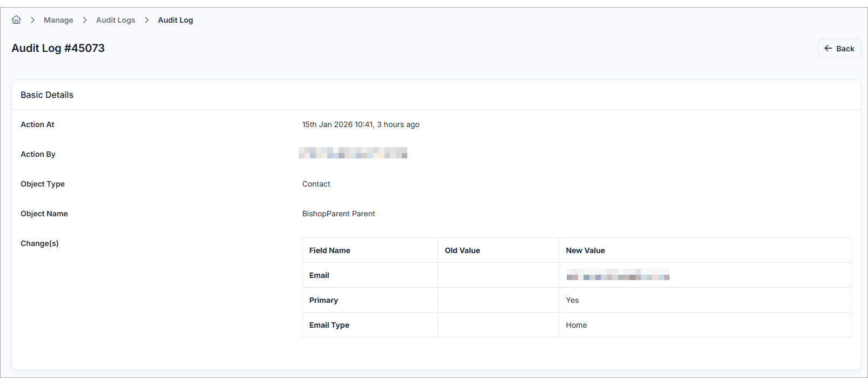Click the Old Value column header
This screenshot has width=868, height=378.
pyautogui.click(x=462, y=250)
